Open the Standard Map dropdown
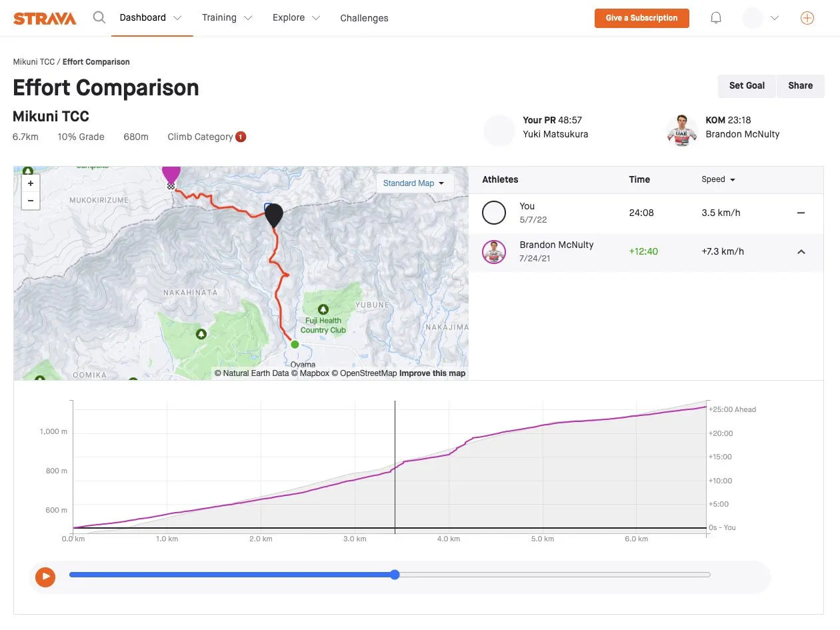Image resolution: width=840 pixels, height=630 pixels. coord(414,183)
